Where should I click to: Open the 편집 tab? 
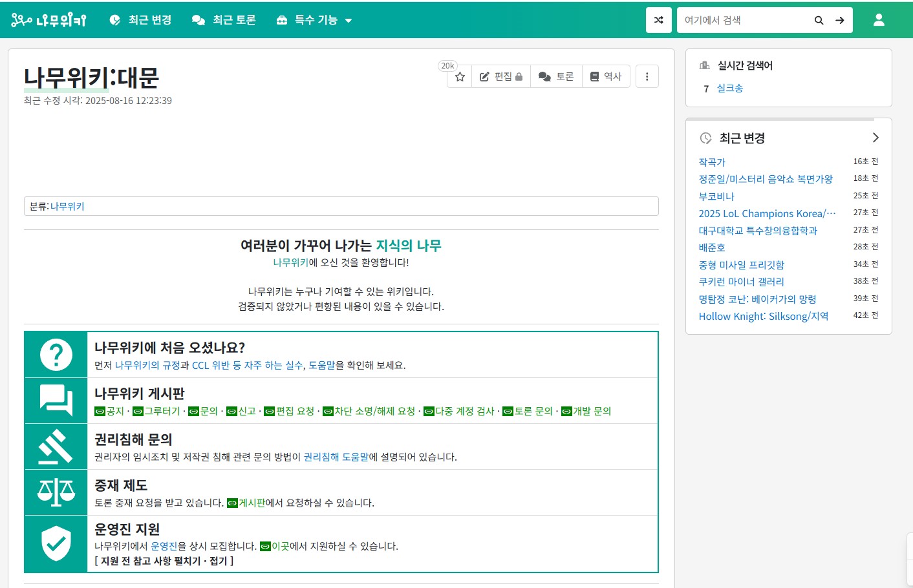[501, 77]
